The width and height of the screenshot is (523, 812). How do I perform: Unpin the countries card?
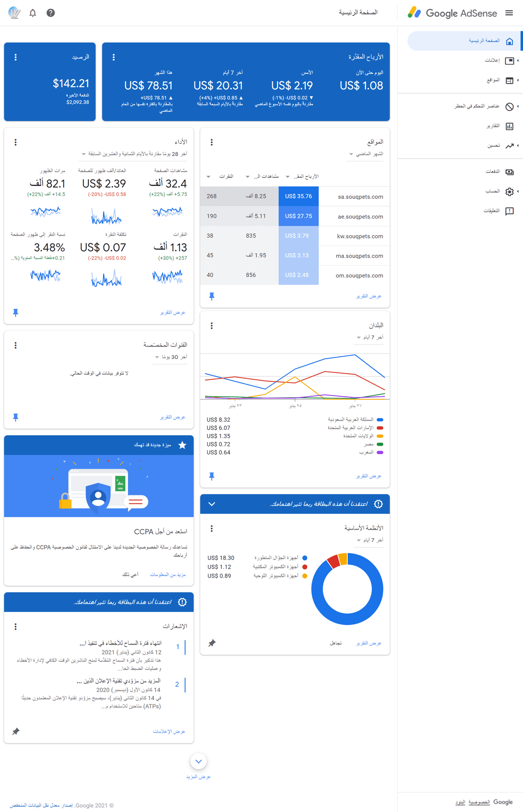tap(212, 476)
